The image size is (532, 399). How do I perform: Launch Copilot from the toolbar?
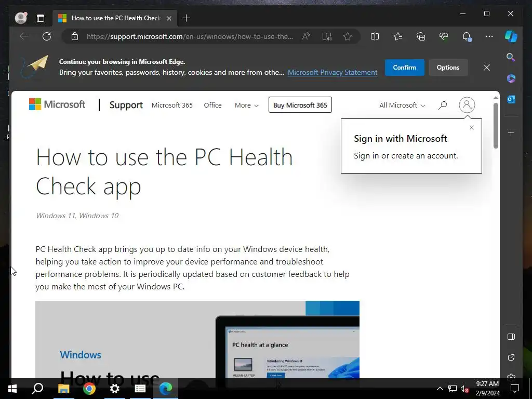tap(511, 36)
